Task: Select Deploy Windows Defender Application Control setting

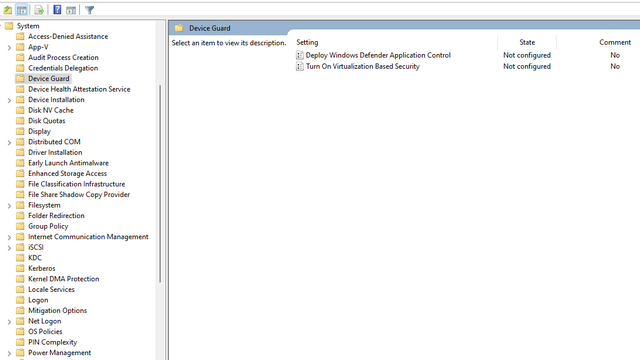Action: pos(378,55)
